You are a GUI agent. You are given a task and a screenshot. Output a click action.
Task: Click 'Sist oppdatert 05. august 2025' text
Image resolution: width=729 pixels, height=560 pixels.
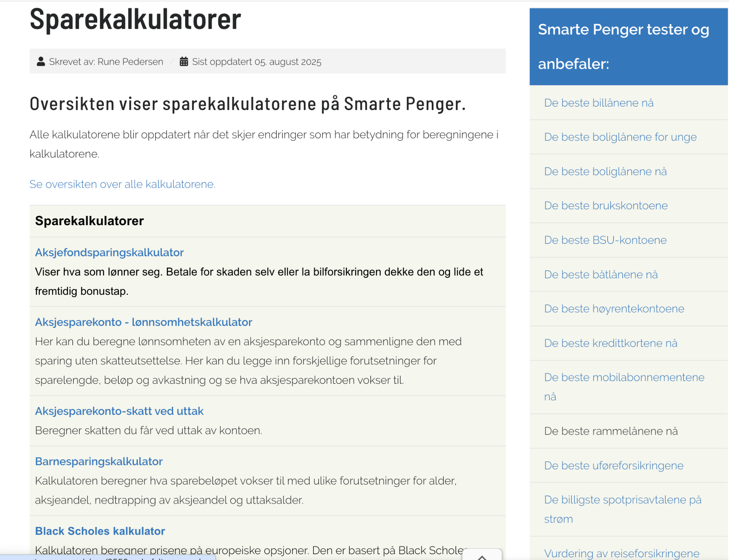257,61
